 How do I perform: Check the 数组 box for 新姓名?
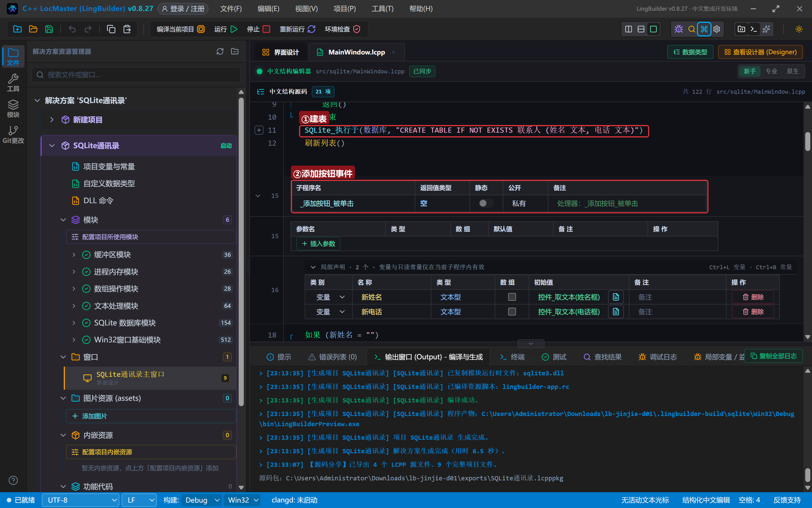[x=512, y=297]
